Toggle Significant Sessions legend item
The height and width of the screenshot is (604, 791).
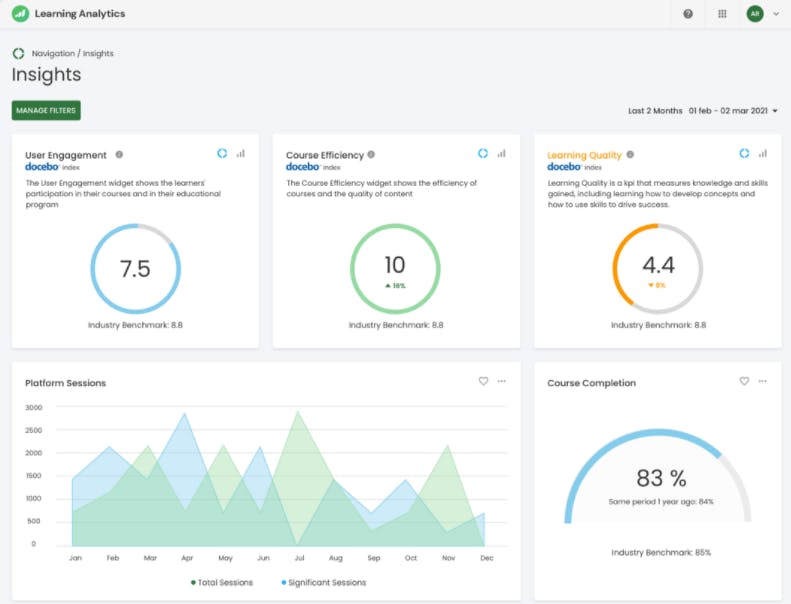coord(323,582)
